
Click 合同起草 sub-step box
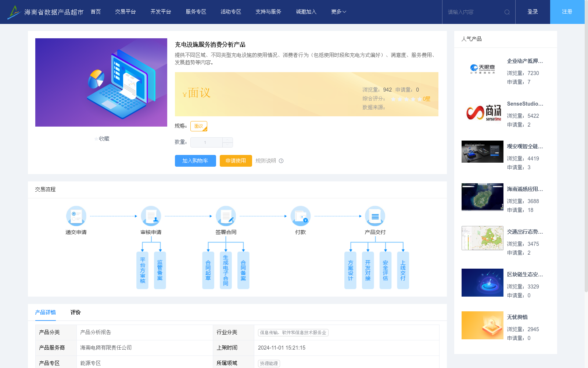[x=208, y=270]
